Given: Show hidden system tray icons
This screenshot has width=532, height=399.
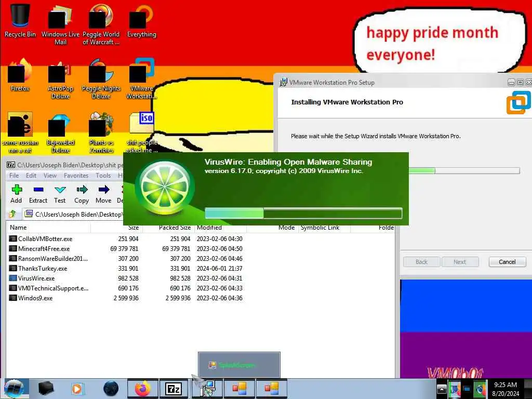Looking at the screenshot, I should [x=442, y=389].
